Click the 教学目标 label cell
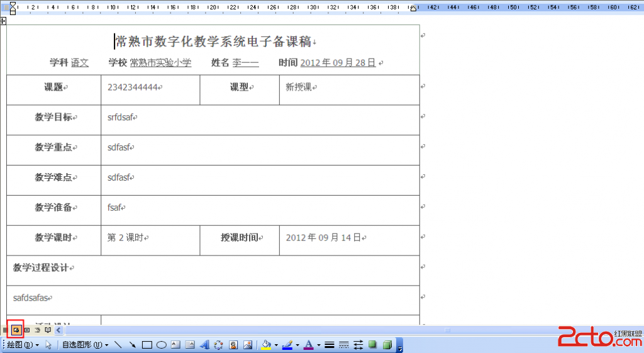The image size is (644, 353). pos(54,120)
